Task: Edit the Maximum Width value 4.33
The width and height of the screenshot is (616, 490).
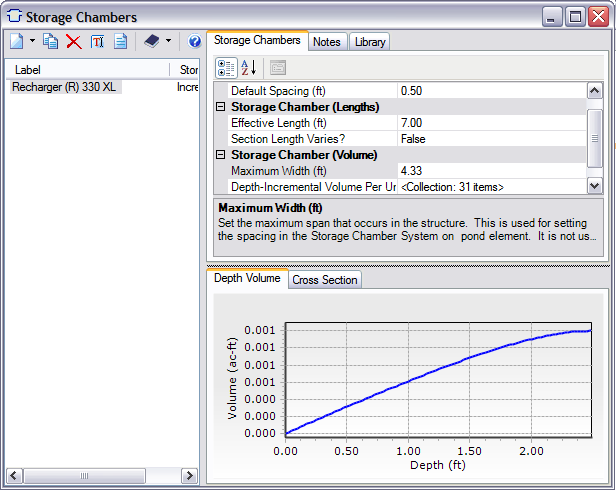Action: tap(492, 171)
